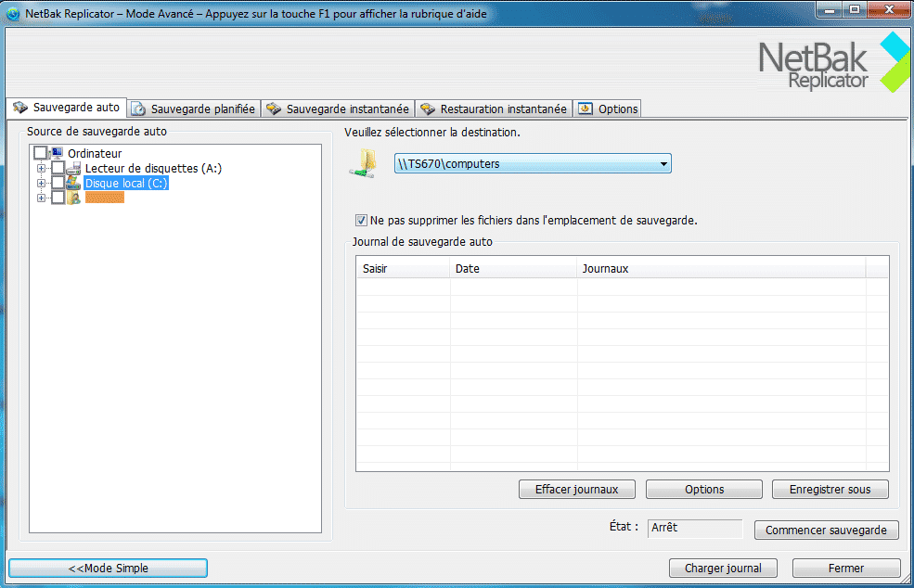Click the NetBak Replicator logo

[x=832, y=63]
